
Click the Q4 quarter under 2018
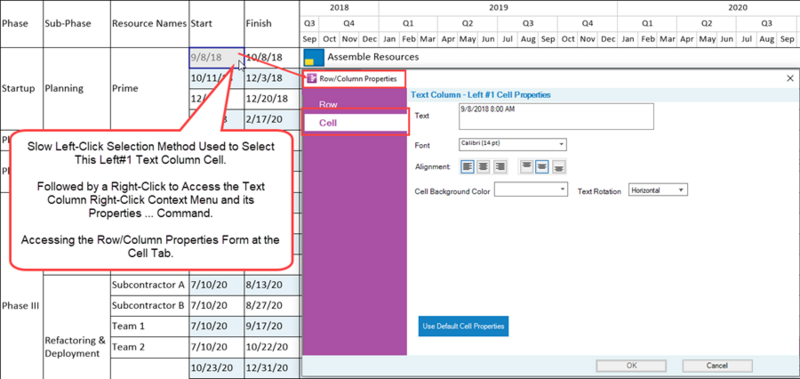click(349, 23)
